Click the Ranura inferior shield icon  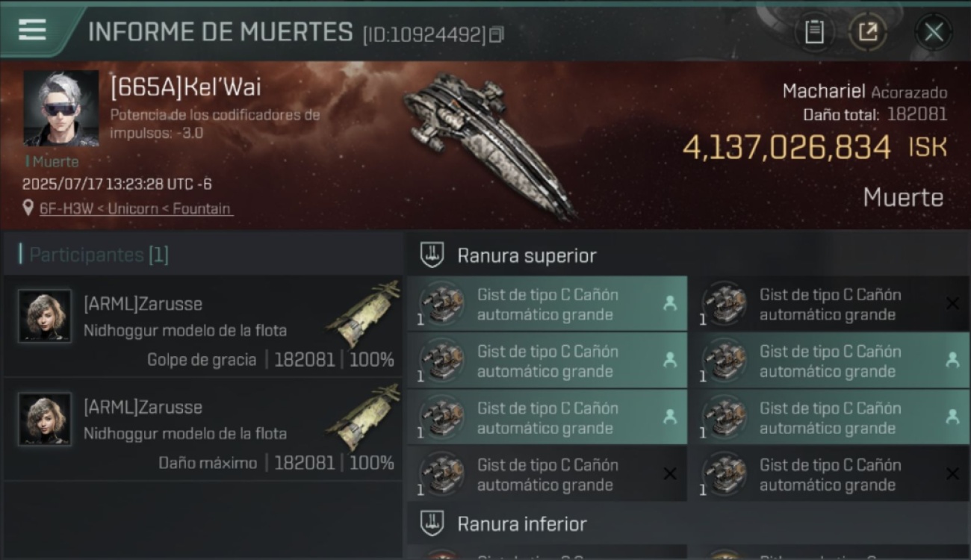point(432,523)
